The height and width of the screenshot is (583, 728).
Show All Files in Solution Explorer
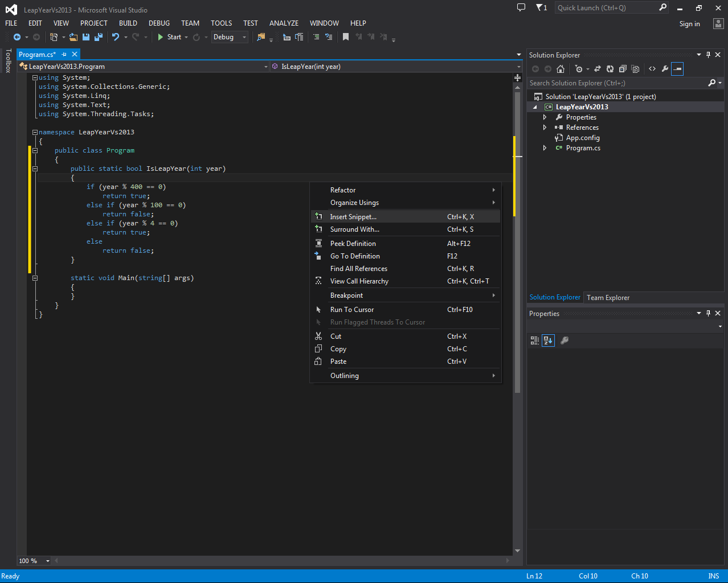(635, 69)
